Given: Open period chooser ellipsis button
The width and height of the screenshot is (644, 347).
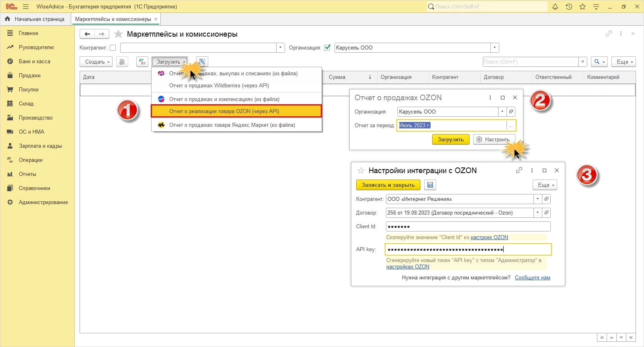Looking at the screenshot, I should 511,126.
